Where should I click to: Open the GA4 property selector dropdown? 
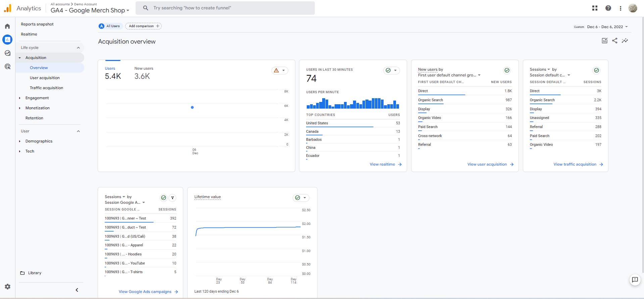(90, 10)
